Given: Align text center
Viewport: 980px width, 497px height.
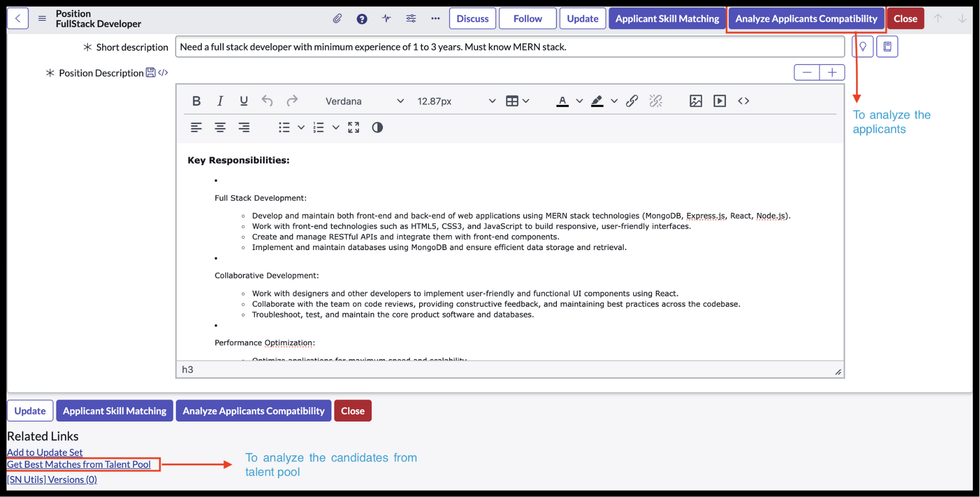Looking at the screenshot, I should pos(220,128).
